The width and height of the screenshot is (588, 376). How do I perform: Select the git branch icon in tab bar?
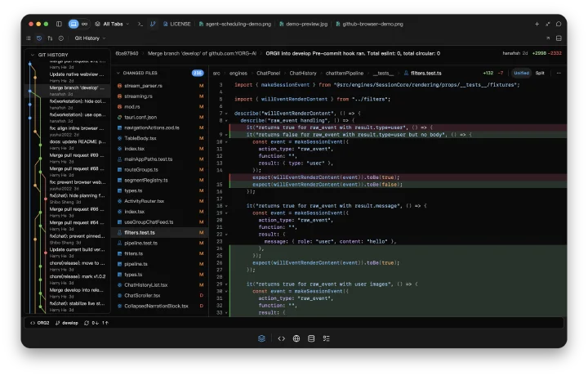153,24
